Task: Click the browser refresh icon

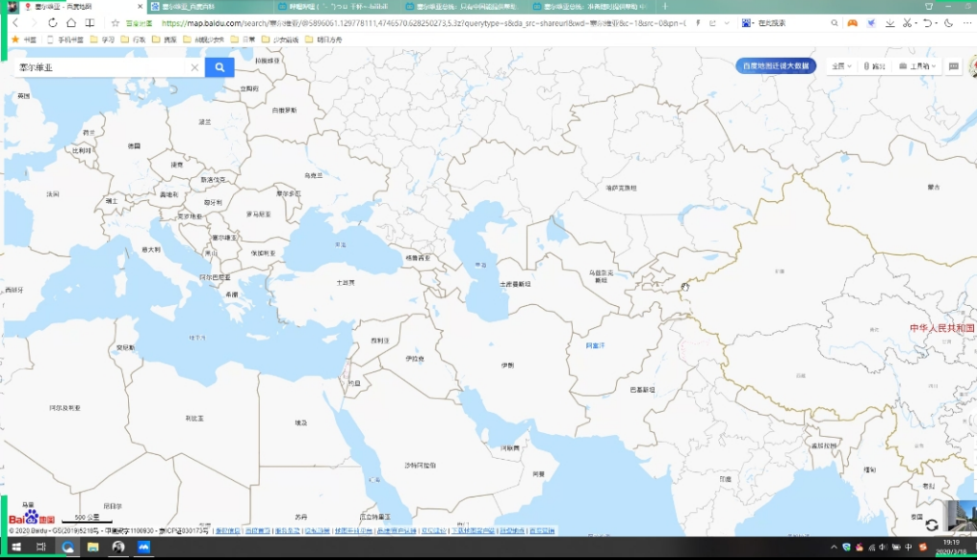Action: 53,22
